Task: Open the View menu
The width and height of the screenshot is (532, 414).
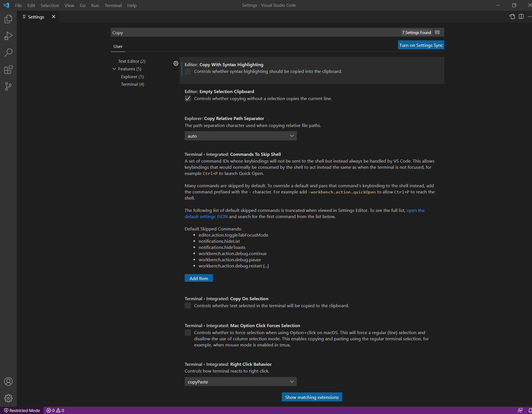Action: [x=69, y=5]
